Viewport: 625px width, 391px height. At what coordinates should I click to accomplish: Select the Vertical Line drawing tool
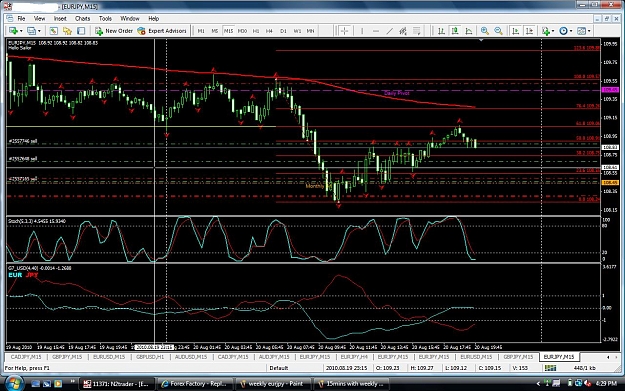pyautogui.click(x=362, y=31)
